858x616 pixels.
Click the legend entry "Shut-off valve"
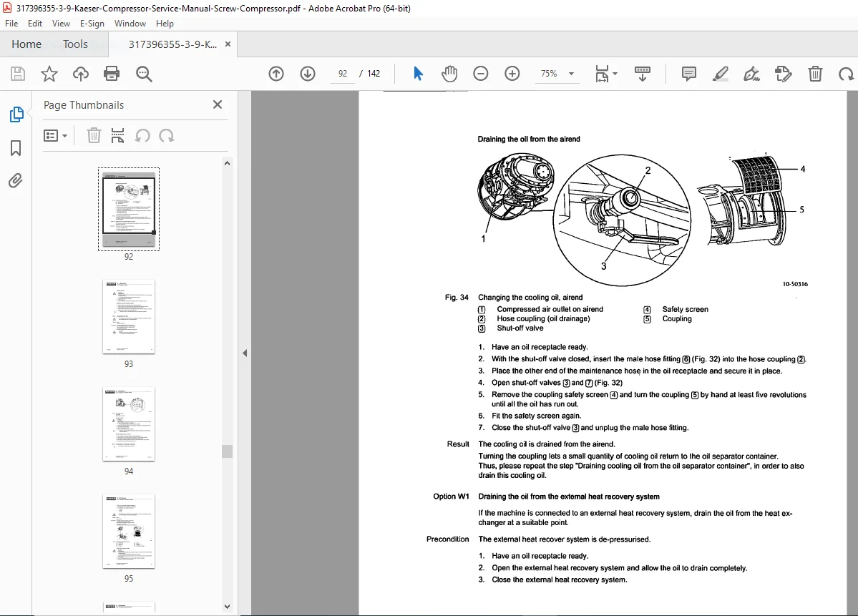(520, 328)
